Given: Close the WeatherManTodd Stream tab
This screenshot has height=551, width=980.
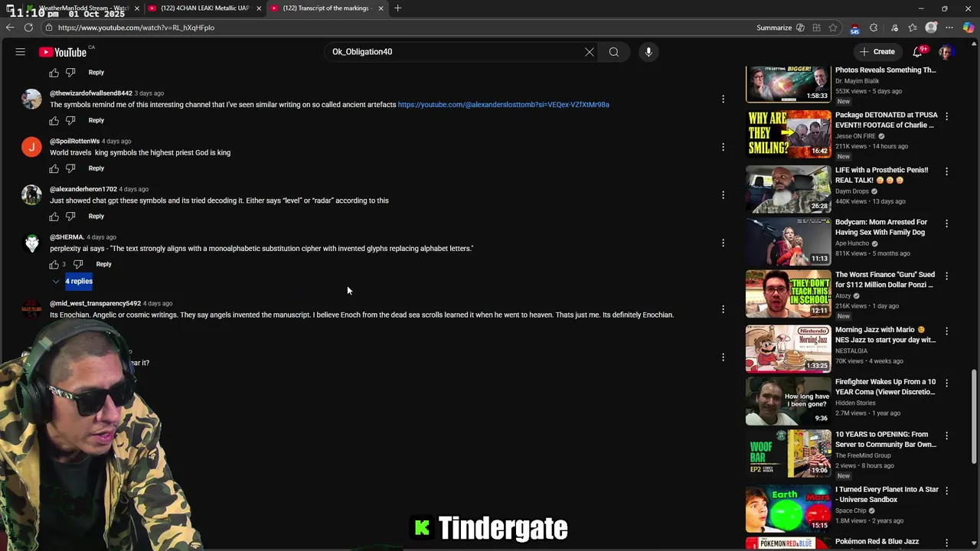Looking at the screenshot, I should [x=137, y=8].
